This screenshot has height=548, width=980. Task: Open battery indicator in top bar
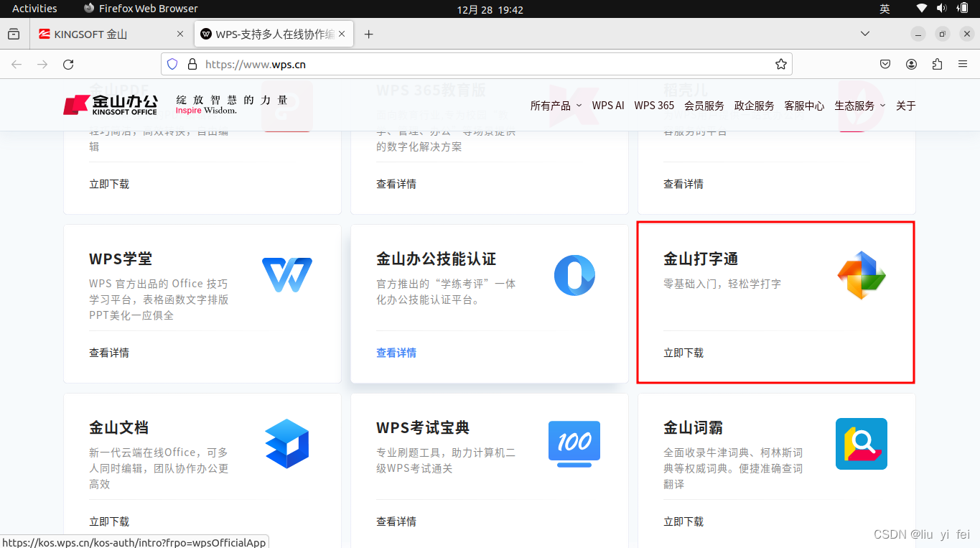click(x=962, y=9)
